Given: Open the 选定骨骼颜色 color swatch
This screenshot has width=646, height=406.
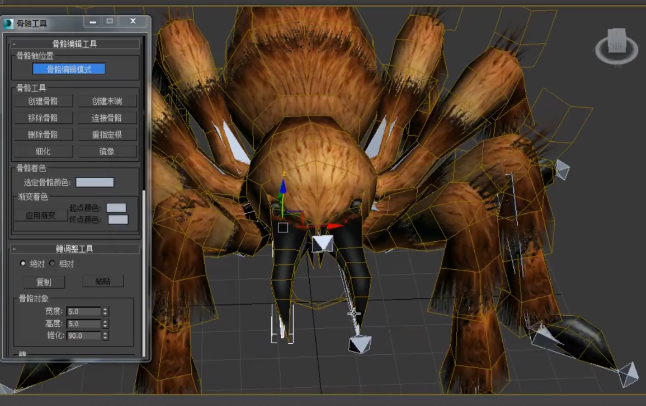Looking at the screenshot, I should coord(95,183).
